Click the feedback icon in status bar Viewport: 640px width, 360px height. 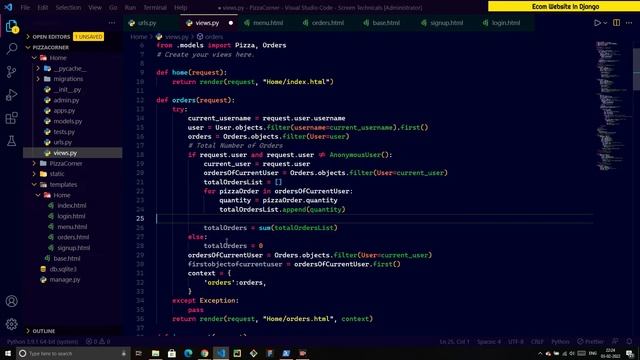tap(615, 342)
